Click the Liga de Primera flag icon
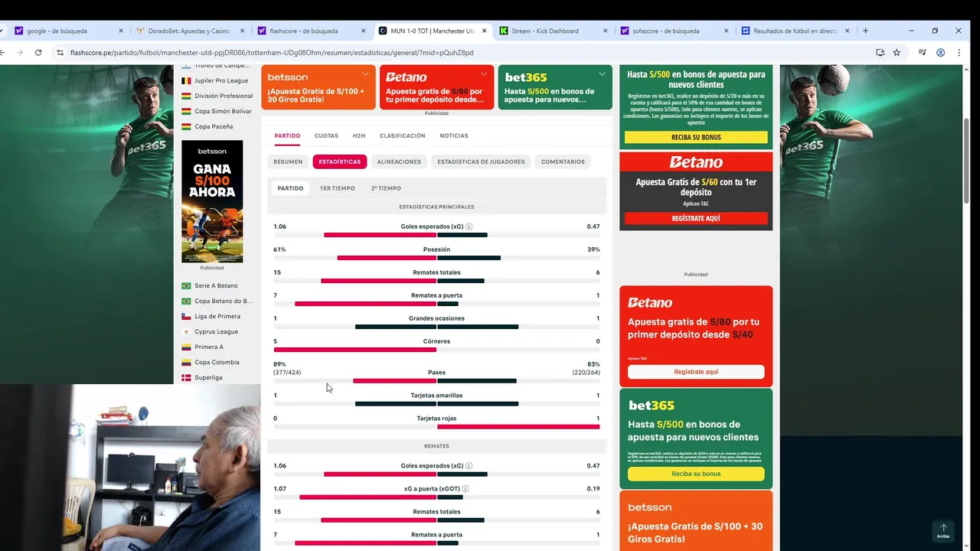The height and width of the screenshot is (551, 980). click(186, 316)
